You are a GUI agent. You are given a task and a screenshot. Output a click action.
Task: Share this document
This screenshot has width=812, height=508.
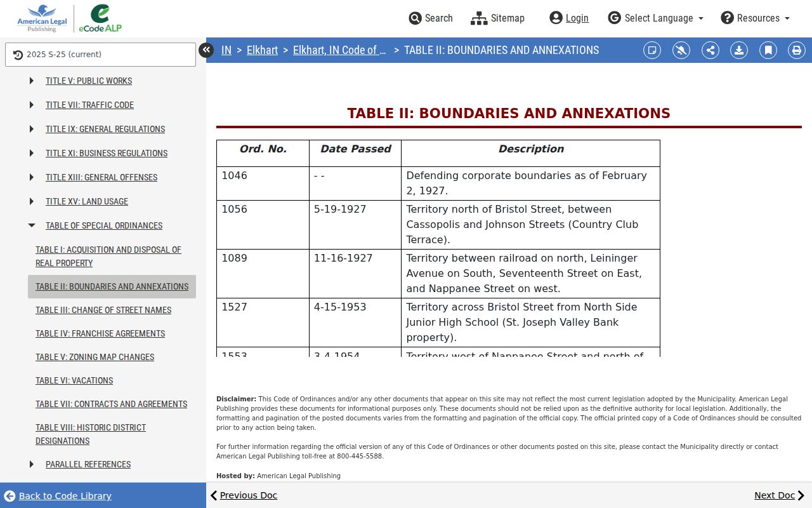tap(710, 50)
